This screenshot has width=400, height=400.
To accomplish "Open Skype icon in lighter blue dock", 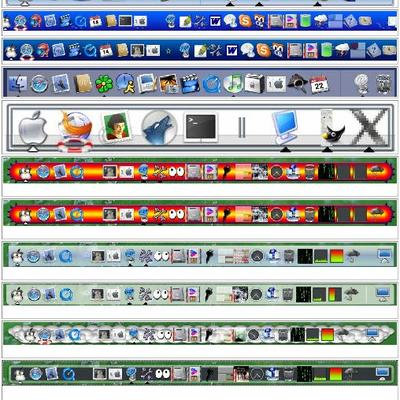I will (245, 21).
